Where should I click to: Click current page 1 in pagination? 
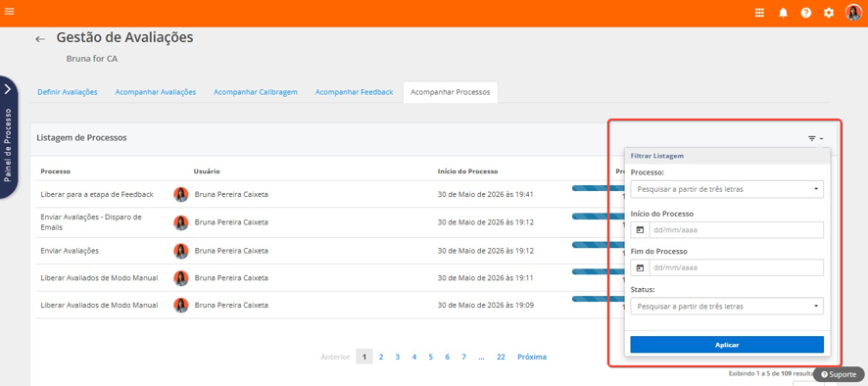click(363, 358)
